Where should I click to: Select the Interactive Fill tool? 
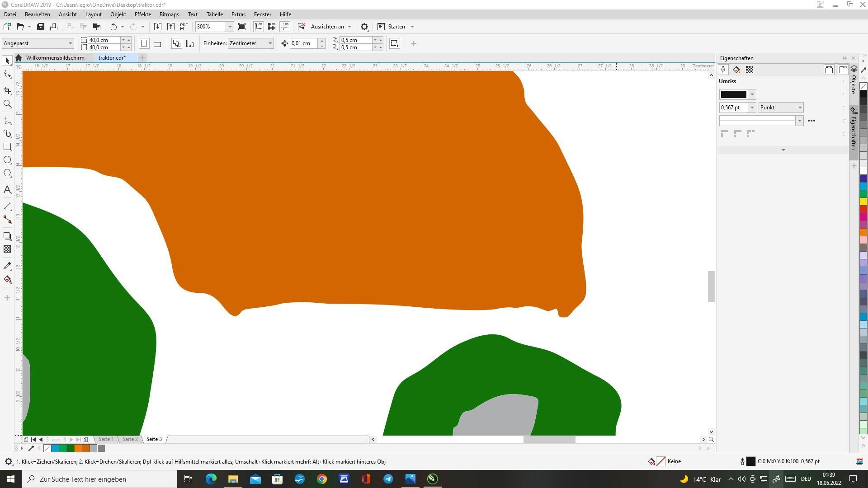(x=7, y=279)
